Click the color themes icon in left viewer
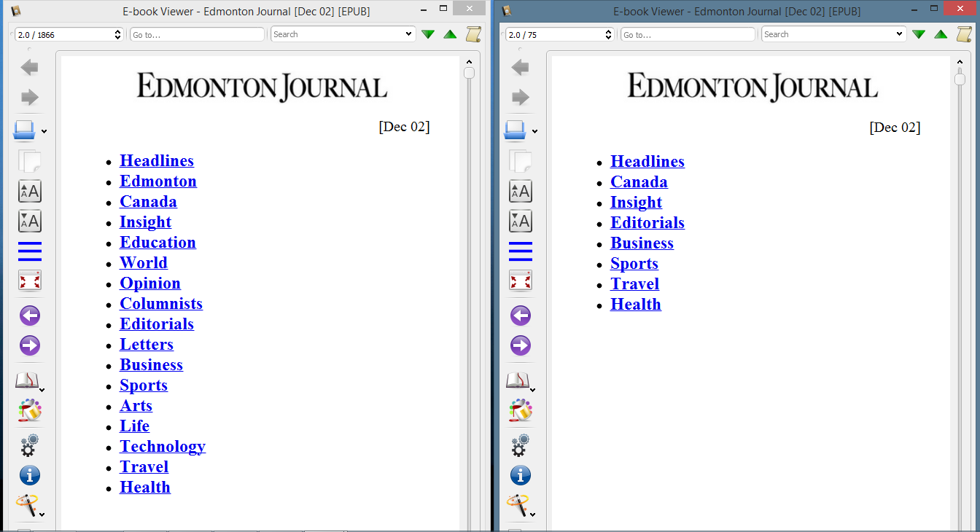Screen dimensions: 980x532 click(30, 410)
